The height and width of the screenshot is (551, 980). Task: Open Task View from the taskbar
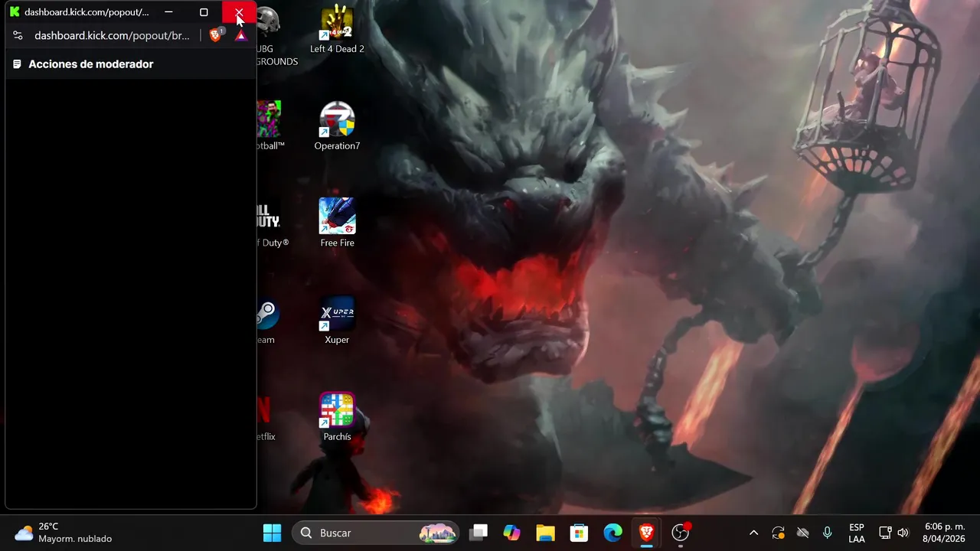pos(479,533)
